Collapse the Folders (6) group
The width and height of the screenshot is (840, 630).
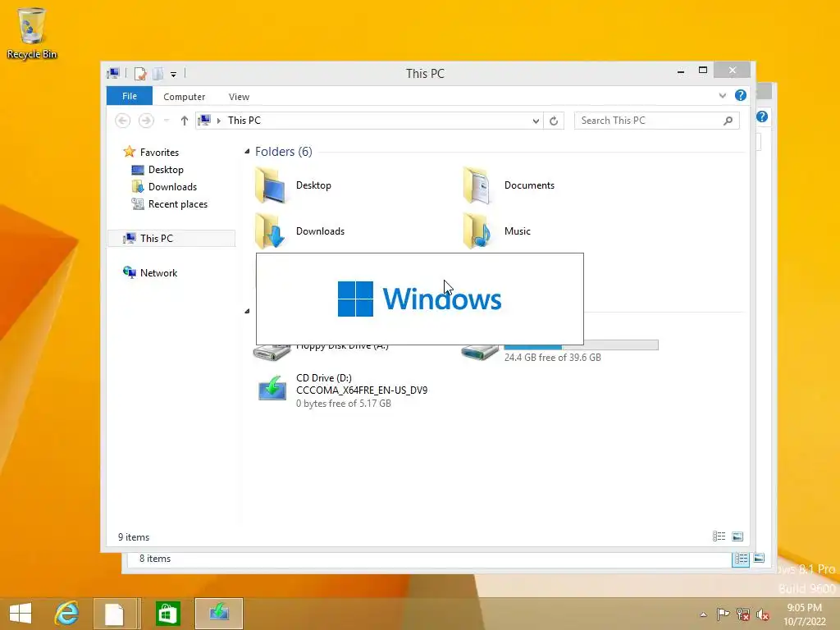[x=247, y=152]
